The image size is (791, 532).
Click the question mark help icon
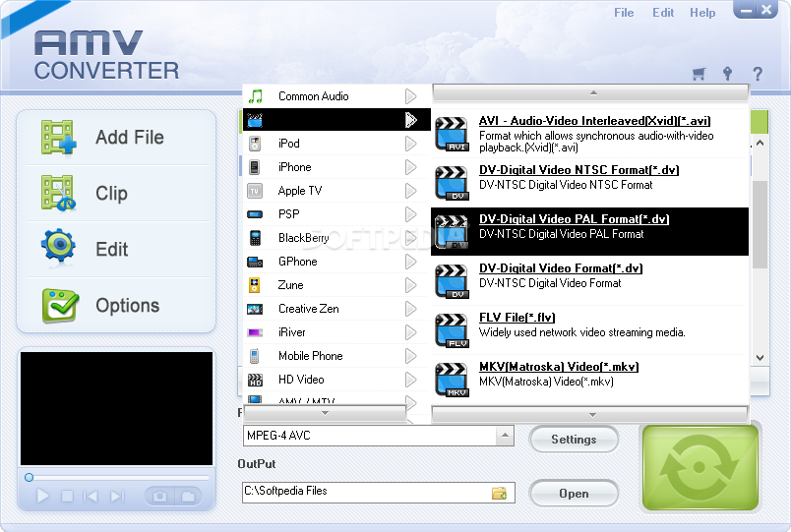point(758,74)
